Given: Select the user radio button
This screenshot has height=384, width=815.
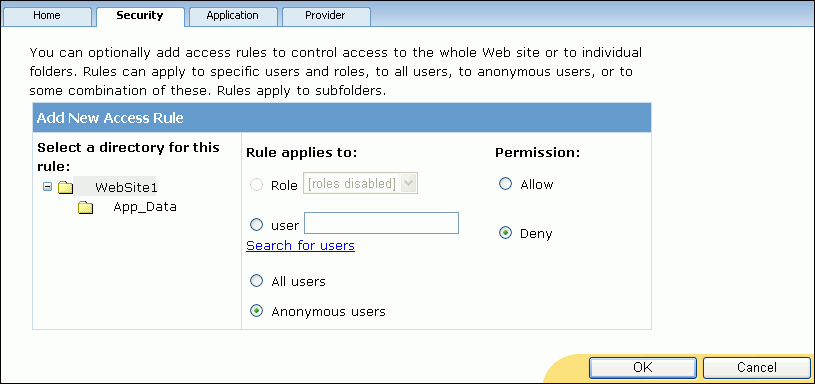Looking at the screenshot, I should pyautogui.click(x=256, y=225).
